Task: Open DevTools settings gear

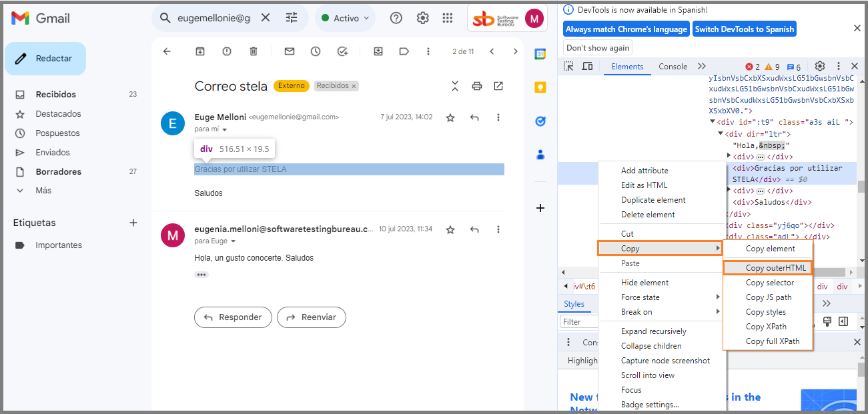Action: pyautogui.click(x=820, y=67)
